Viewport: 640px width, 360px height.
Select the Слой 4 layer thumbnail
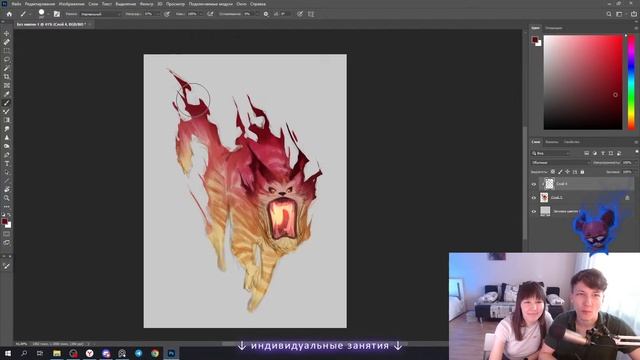[549, 184]
